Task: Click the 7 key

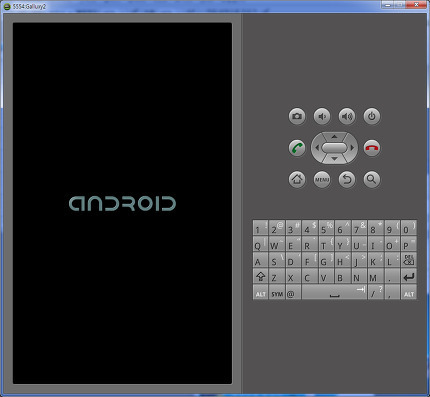Action: (359, 228)
